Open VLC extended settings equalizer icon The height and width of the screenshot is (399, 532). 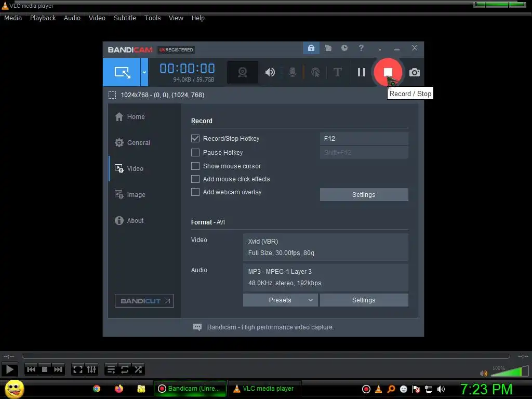point(91,369)
